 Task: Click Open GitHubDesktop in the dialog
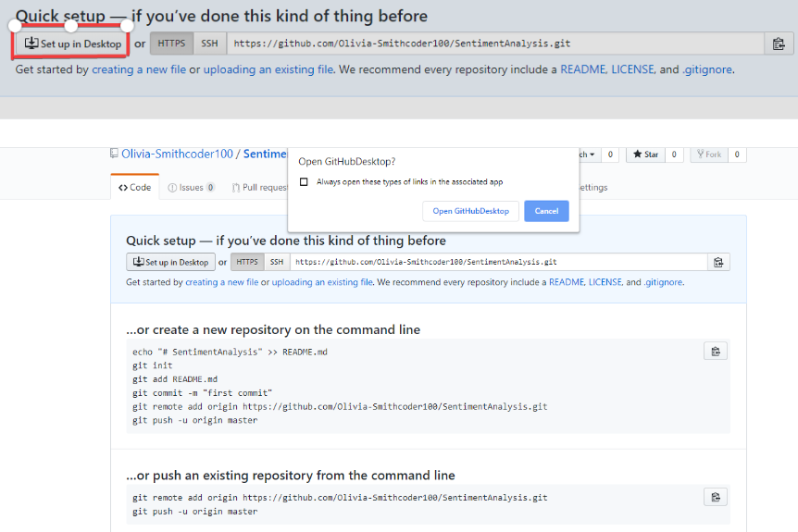click(471, 211)
